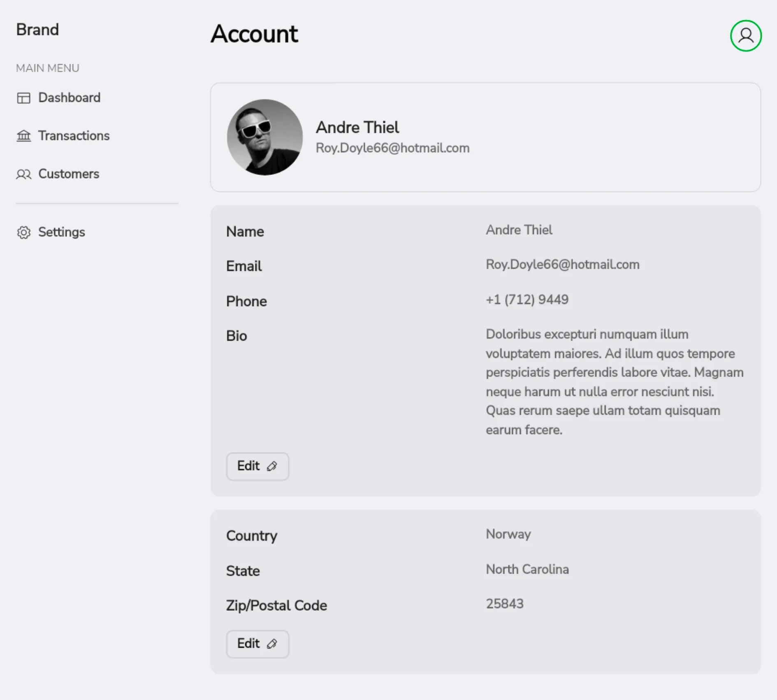The image size is (777, 700).
Task: Click pencil icon in profile details Edit button
Action: point(272,466)
